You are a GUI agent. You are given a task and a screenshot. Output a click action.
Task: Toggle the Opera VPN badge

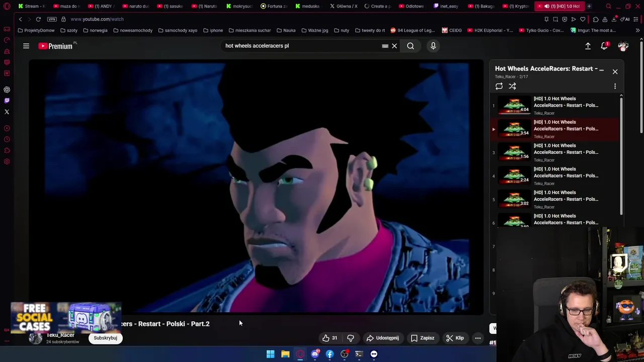pos(52,19)
